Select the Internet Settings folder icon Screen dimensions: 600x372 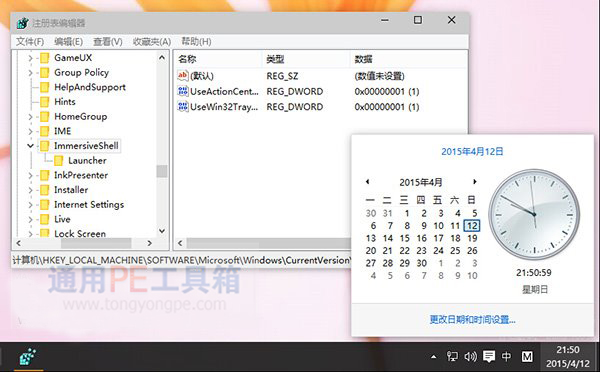pyautogui.click(x=45, y=205)
